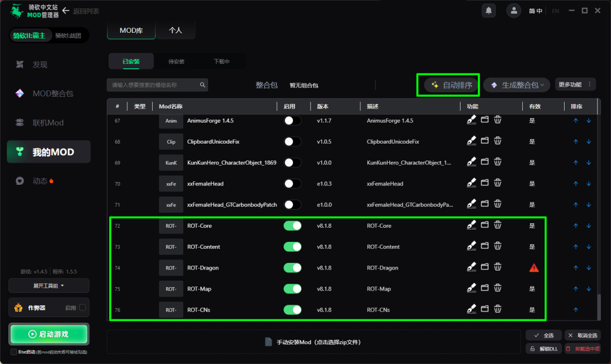The width and height of the screenshot is (611, 364).
Task: Move AnimusForge 1.4.5 down with the arrow
Action: [x=589, y=121]
